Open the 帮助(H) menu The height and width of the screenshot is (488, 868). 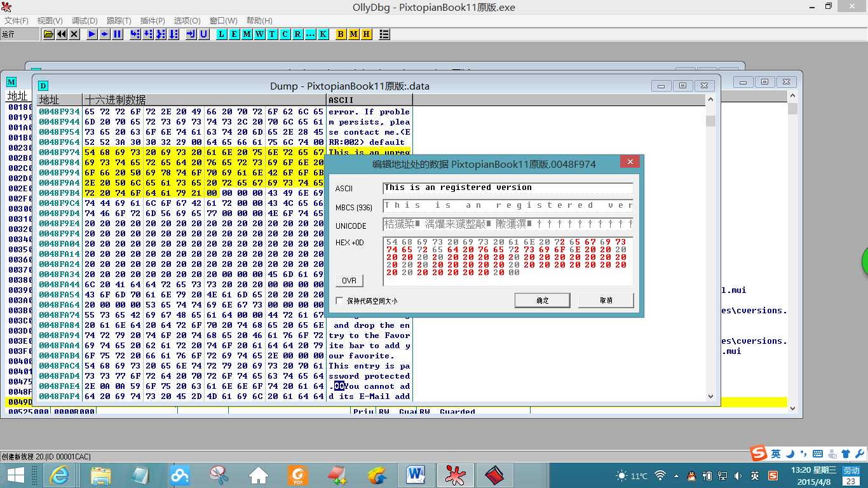[259, 21]
